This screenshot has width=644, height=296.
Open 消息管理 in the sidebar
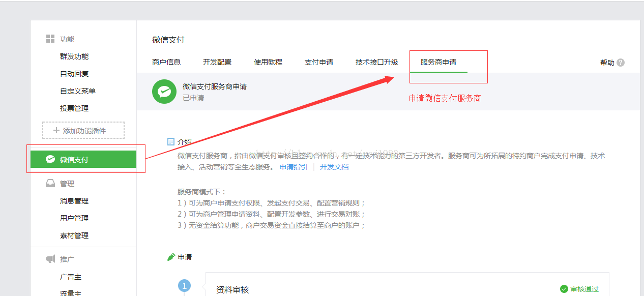tap(74, 201)
